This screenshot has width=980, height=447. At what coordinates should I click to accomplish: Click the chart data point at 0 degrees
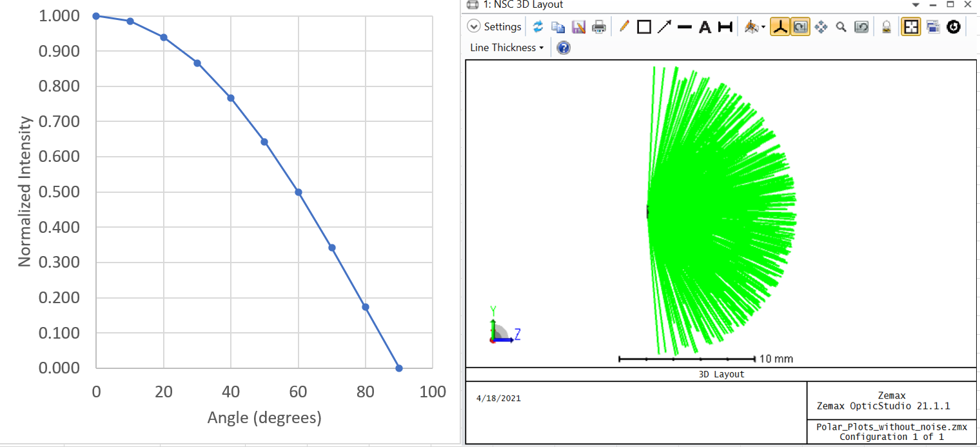point(96,16)
